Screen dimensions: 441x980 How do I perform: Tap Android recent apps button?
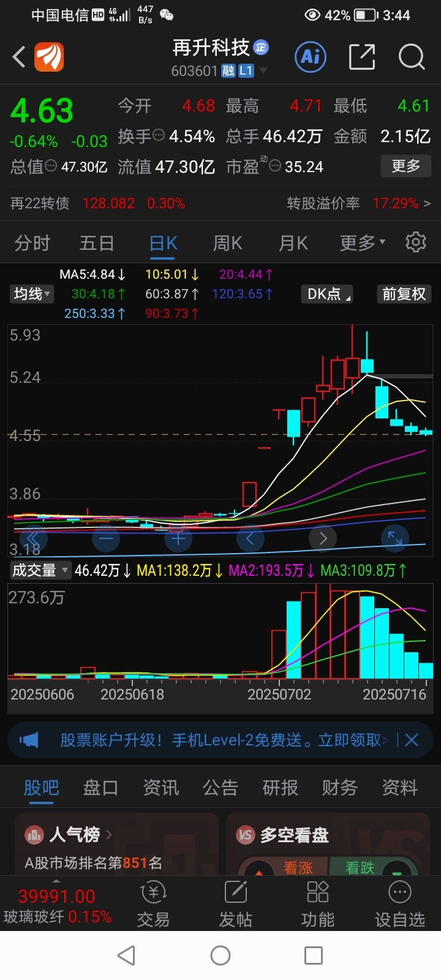(314, 956)
